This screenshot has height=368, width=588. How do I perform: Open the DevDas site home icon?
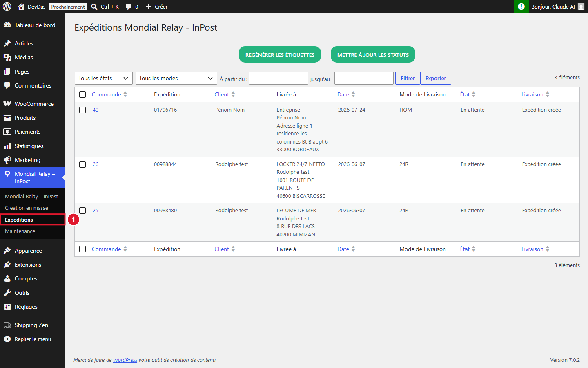[21, 7]
